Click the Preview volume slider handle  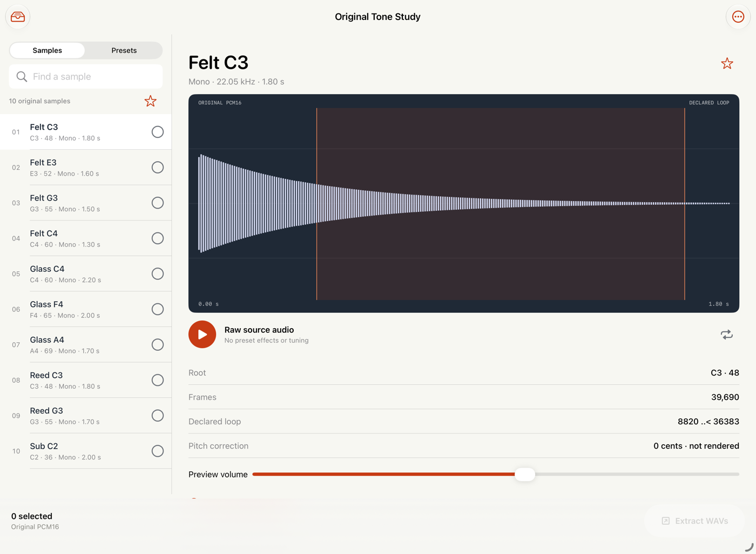pyautogui.click(x=524, y=475)
